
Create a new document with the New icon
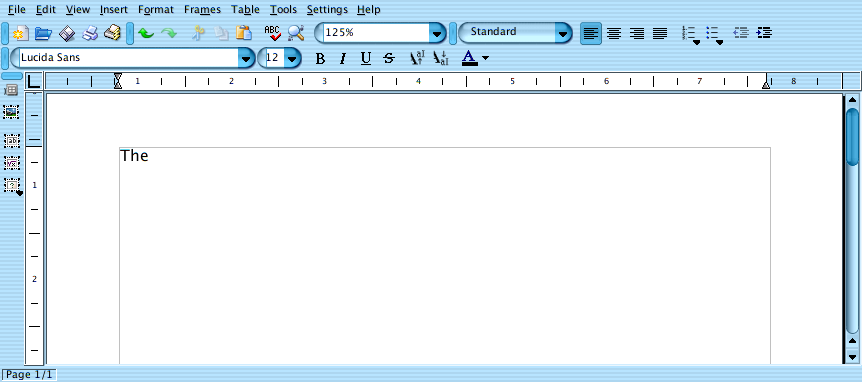tap(21, 33)
